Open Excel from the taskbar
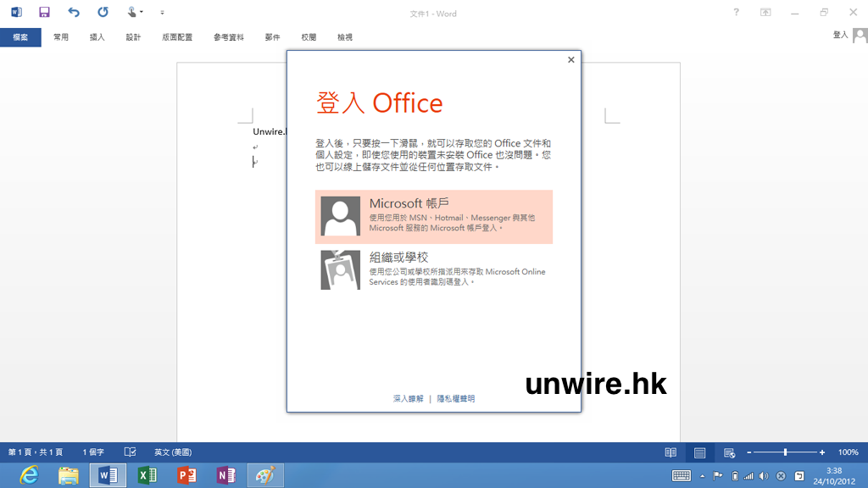The width and height of the screenshot is (868, 488). point(147,475)
